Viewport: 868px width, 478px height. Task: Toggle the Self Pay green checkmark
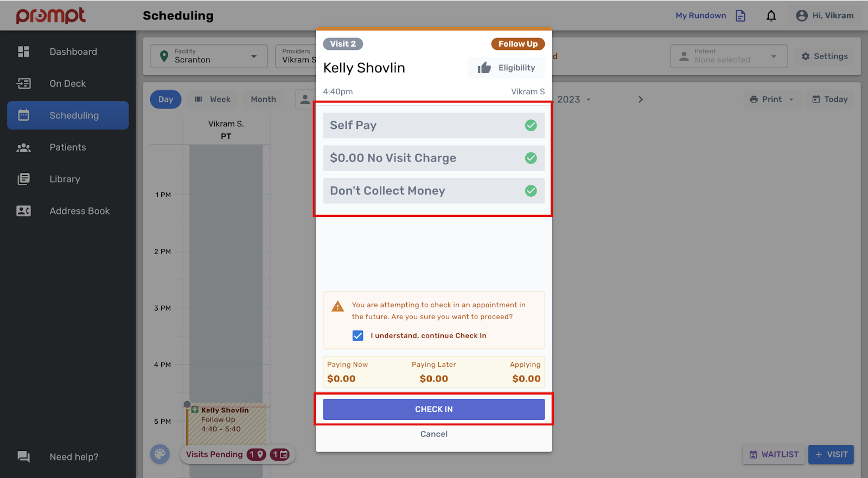click(x=531, y=125)
